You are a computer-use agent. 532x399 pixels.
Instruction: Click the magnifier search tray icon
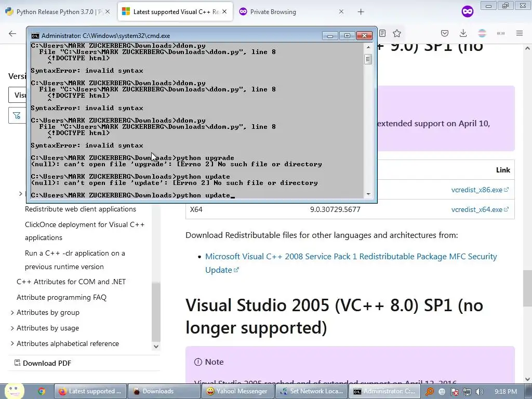point(430,392)
